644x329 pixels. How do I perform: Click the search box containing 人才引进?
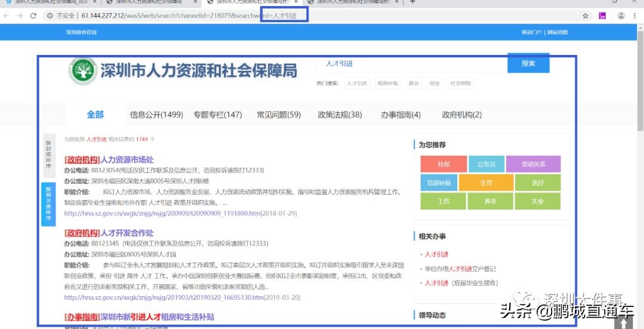tap(412, 64)
